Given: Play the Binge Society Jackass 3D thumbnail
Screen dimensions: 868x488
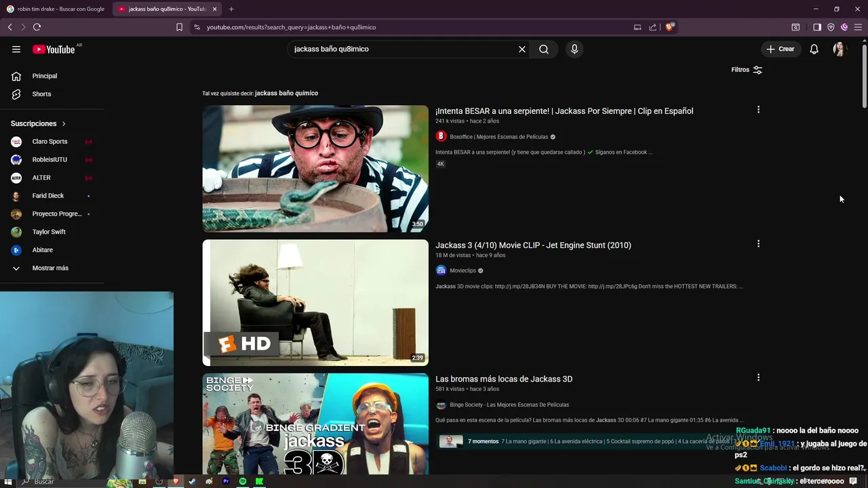Looking at the screenshot, I should (315, 424).
